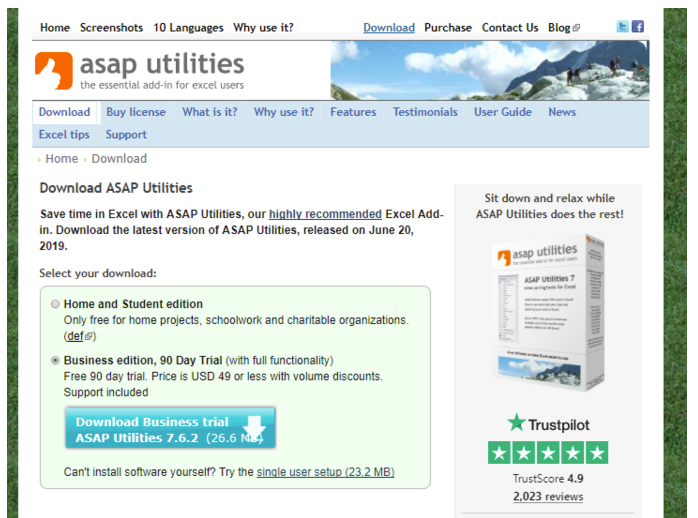Go to the Excel tips tab
The image size is (698, 518).
click(x=64, y=134)
